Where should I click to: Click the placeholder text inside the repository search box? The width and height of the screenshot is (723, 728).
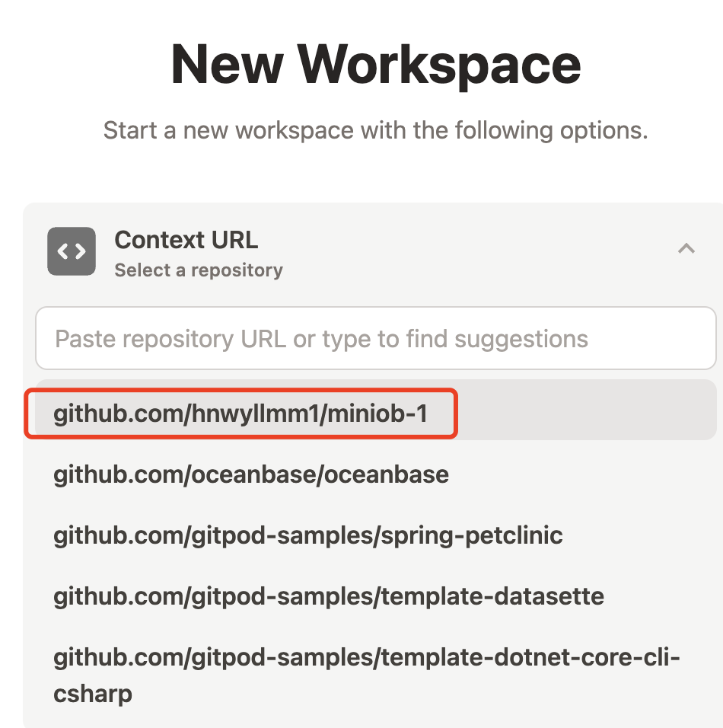point(322,339)
